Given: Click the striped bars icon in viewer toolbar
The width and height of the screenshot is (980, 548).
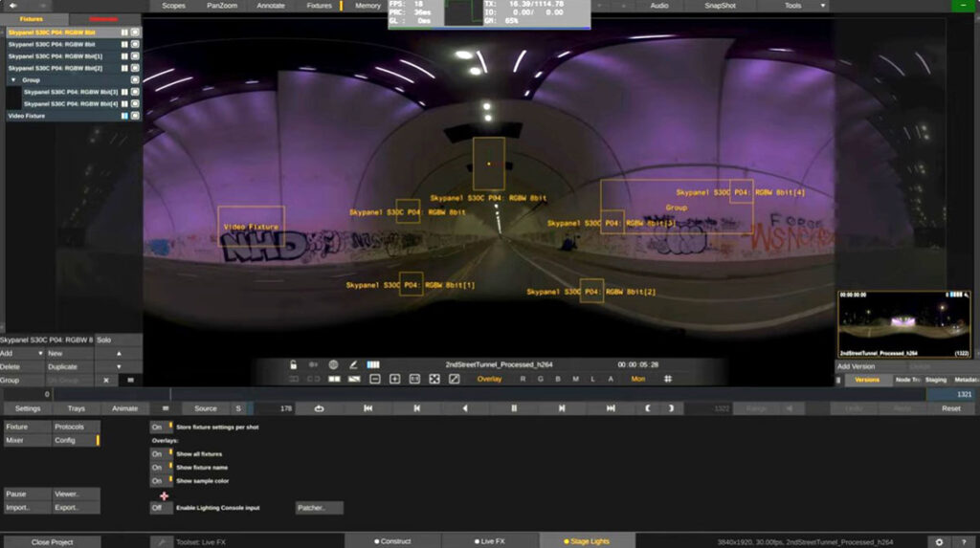Looking at the screenshot, I should (x=373, y=365).
